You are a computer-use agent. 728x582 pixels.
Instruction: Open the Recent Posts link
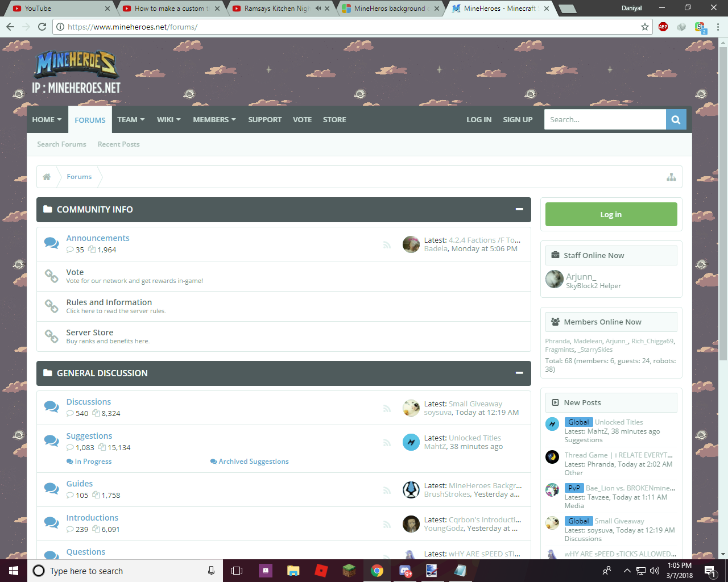[x=118, y=144]
